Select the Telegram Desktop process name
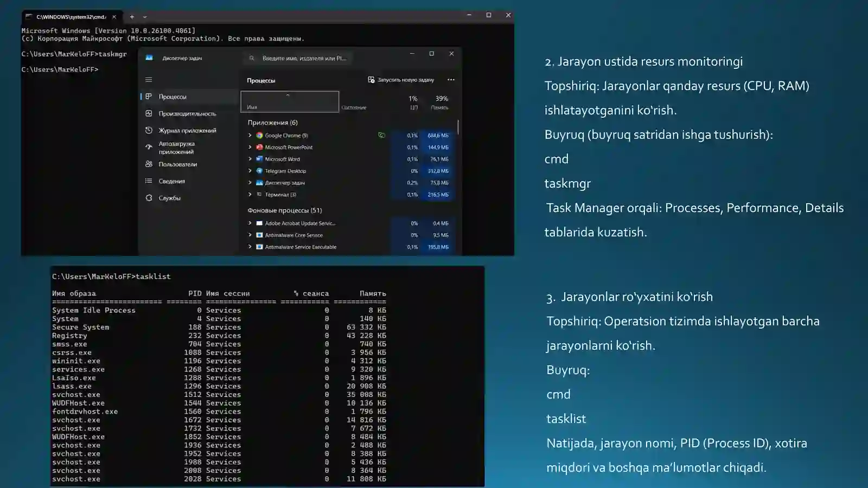The width and height of the screenshot is (868, 488). pos(285,171)
